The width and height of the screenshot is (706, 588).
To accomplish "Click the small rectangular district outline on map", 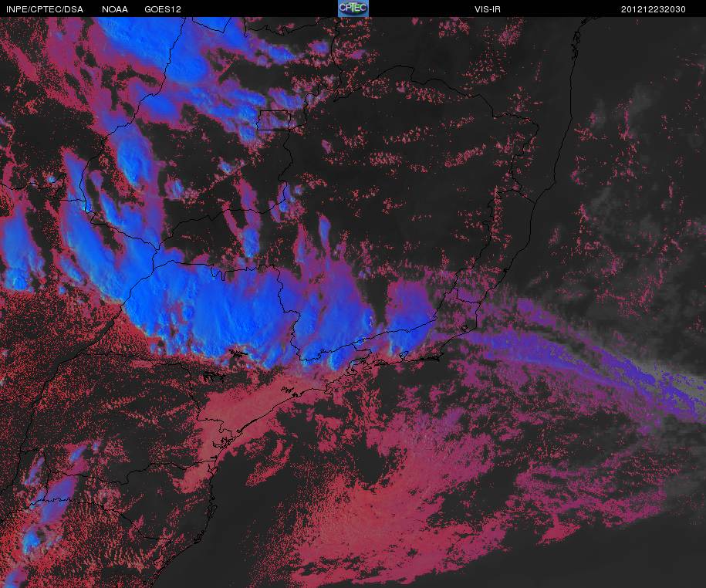I will (x=274, y=120).
